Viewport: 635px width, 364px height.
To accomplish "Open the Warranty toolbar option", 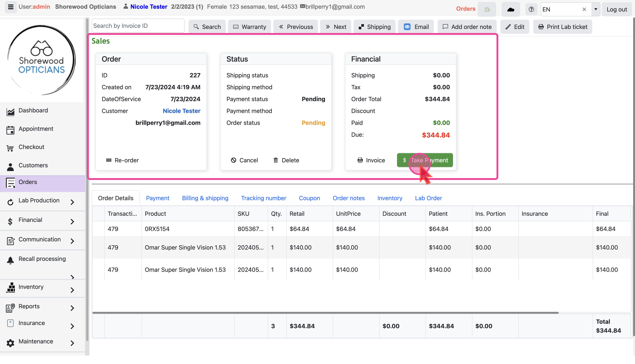I will click(x=249, y=27).
